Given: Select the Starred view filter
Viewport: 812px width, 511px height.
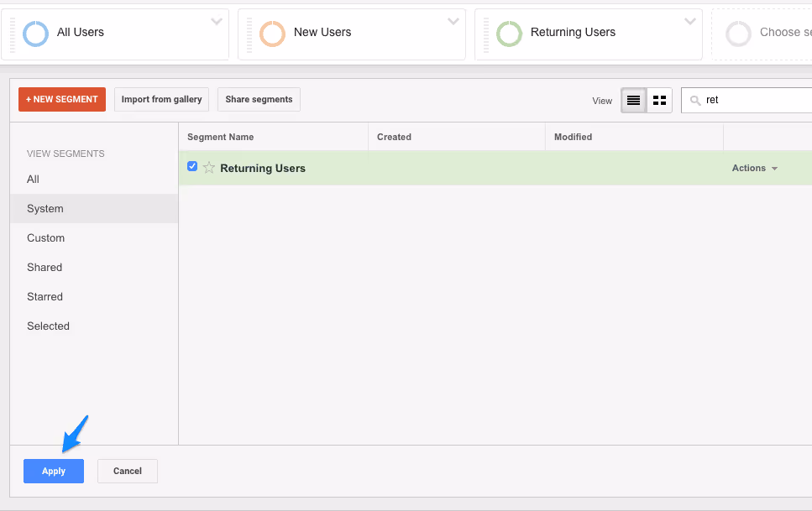Looking at the screenshot, I should [45, 296].
